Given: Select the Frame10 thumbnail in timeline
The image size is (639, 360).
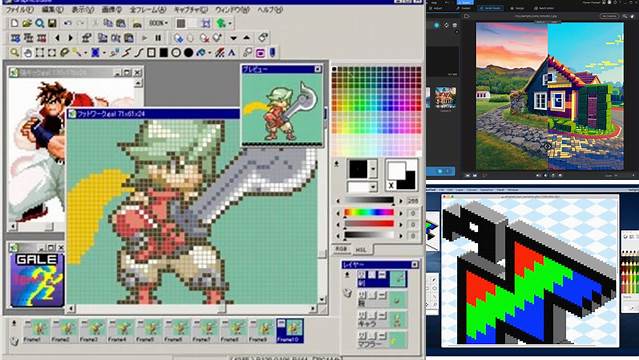Looking at the screenshot, I should point(290,331).
